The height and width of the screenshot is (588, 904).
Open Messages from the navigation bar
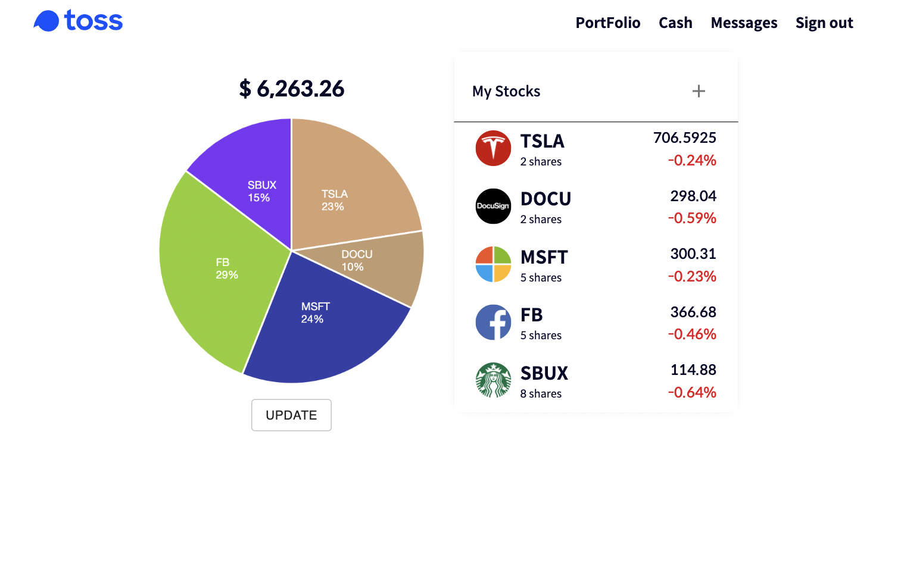[744, 23]
